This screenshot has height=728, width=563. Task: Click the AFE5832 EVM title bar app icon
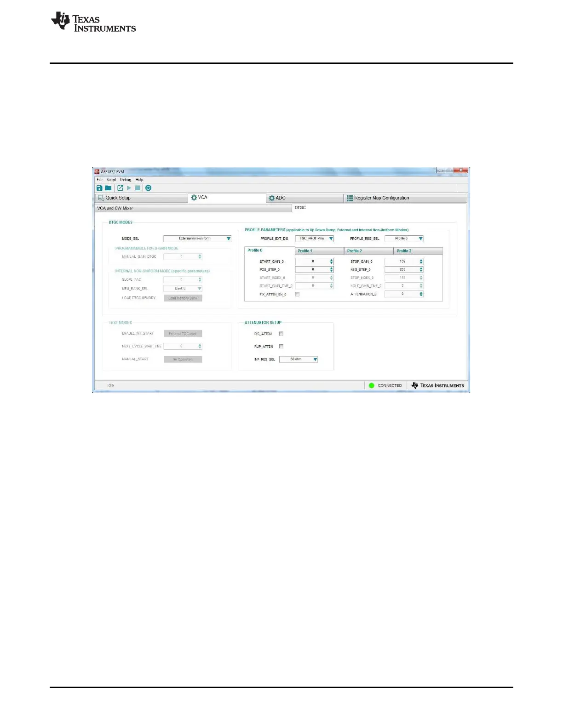pyautogui.click(x=97, y=172)
